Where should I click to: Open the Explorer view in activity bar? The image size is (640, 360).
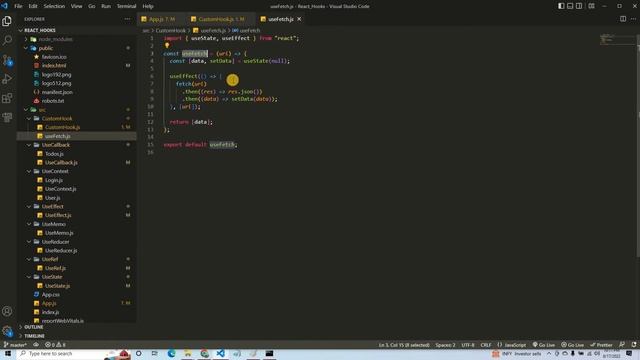click(7, 21)
